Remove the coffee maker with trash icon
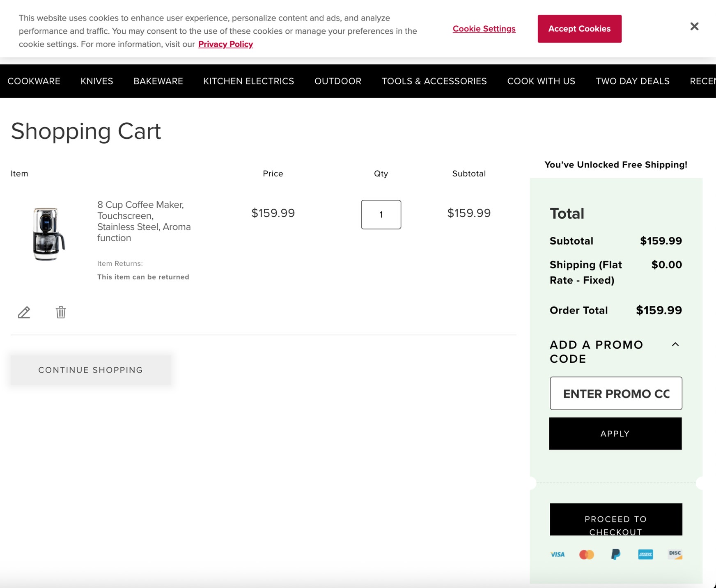The width and height of the screenshot is (716, 588). (x=61, y=312)
